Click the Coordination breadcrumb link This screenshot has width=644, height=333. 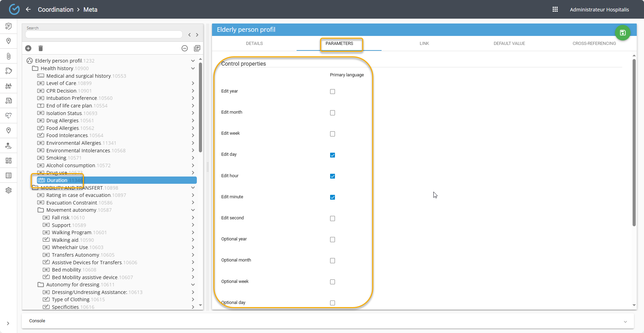point(56,9)
